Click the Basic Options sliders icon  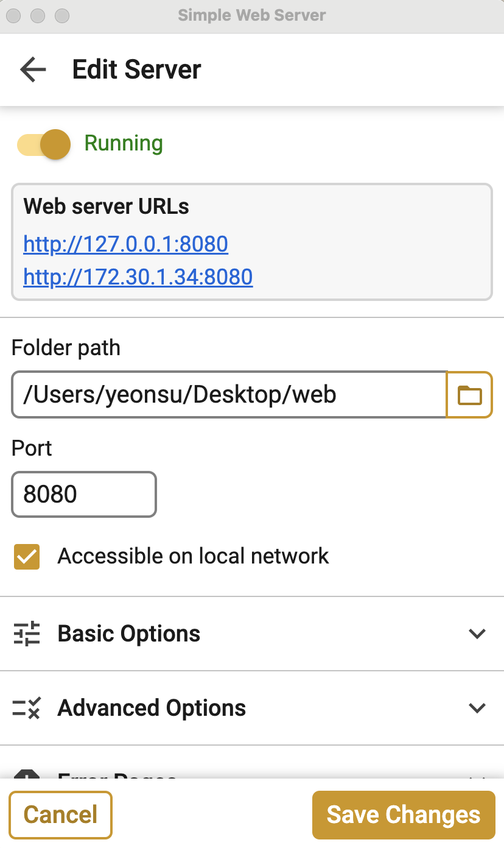pyautogui.click(x=27, y=634)
